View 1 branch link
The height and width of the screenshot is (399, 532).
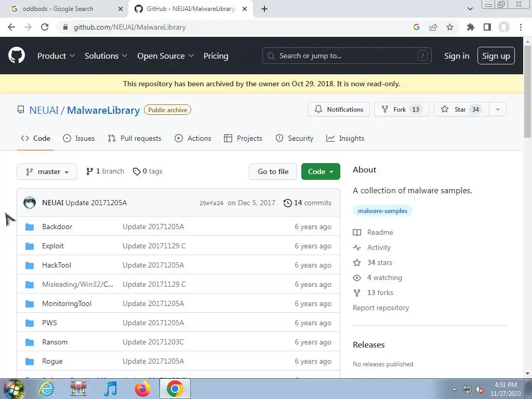point(105,171)
